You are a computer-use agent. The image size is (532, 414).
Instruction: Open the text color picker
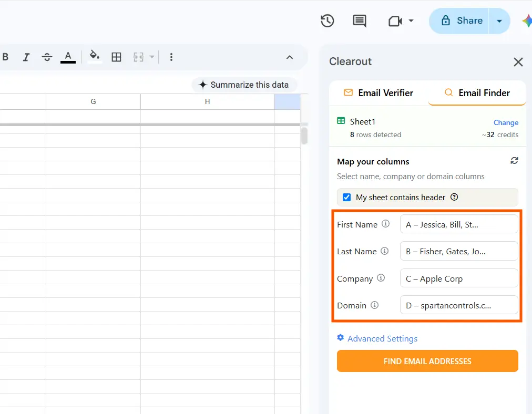(68, 57)
